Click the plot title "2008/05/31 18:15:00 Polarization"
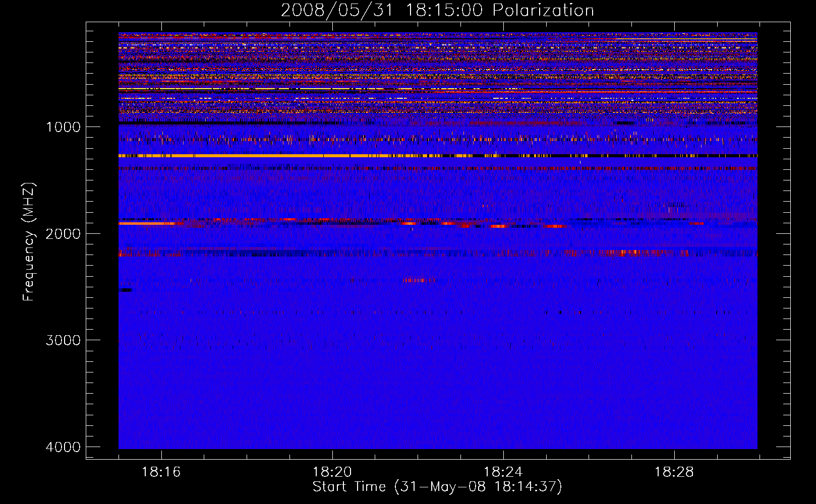 (437, 11)
